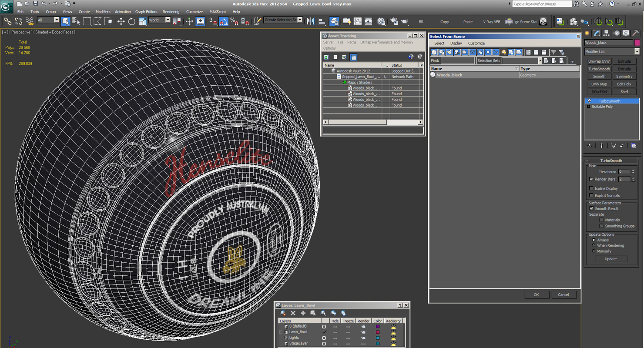The width and height of the screenshot is (644, 348).
Task: Enable Separate by Materials checkbox
Action: pyautogui.click(x=602, y=220)
